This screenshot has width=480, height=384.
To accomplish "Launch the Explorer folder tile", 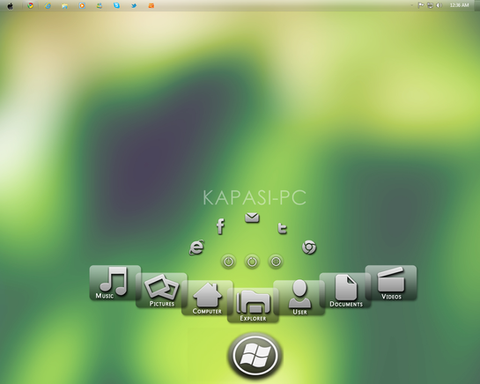I will [x=253, y=305].
